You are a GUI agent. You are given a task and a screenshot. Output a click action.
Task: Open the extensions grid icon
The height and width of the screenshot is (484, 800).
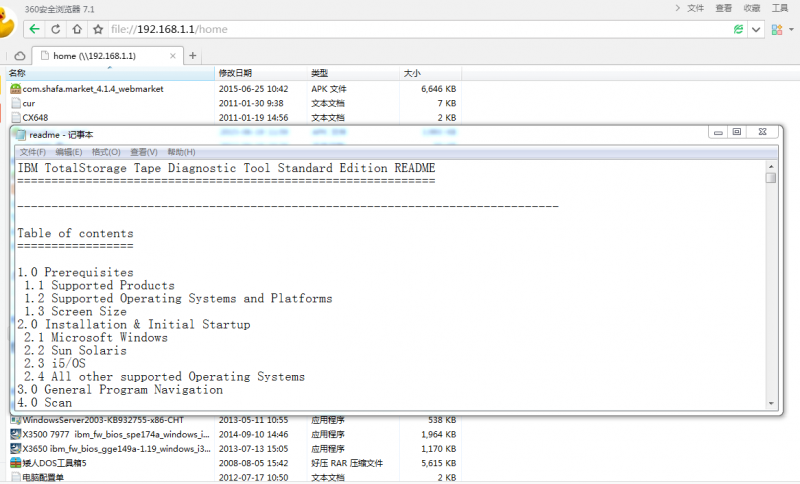click(x=777, y=30)
